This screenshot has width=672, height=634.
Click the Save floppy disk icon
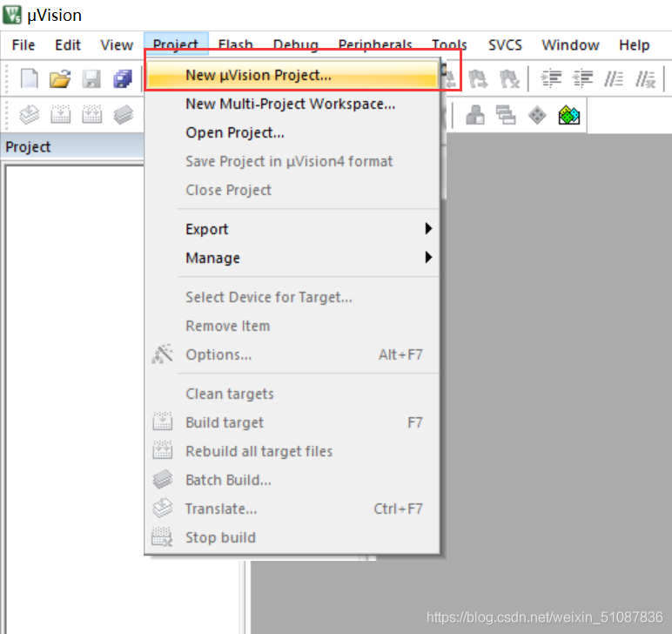pyautogui.click(x=91, y=79)
